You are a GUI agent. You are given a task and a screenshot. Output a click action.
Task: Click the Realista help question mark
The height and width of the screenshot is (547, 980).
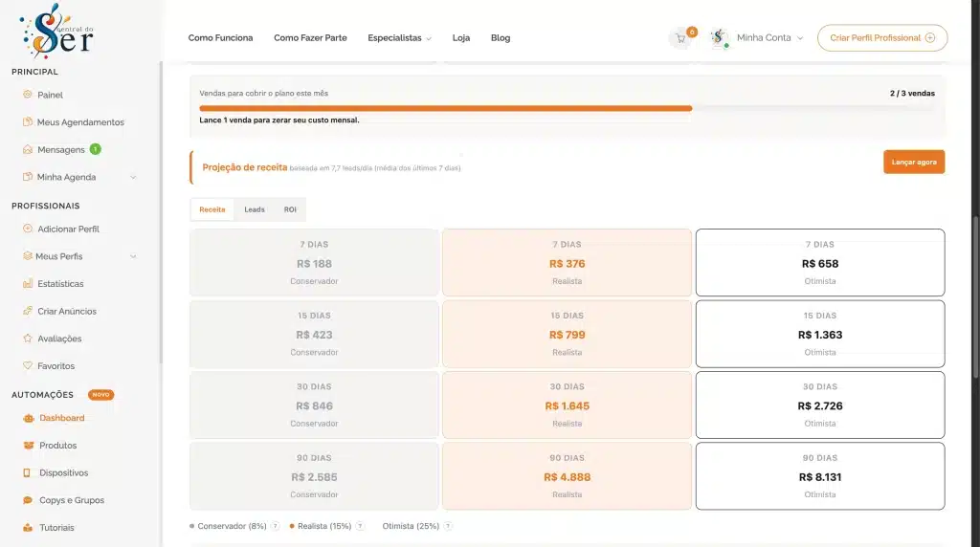pyautogui.click(x=360, y=526)
